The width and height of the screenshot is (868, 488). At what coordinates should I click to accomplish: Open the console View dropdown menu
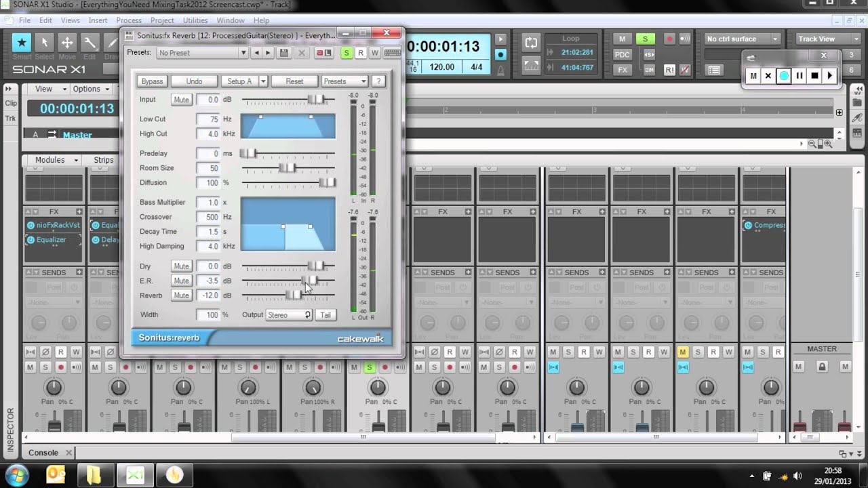(50, 89)
